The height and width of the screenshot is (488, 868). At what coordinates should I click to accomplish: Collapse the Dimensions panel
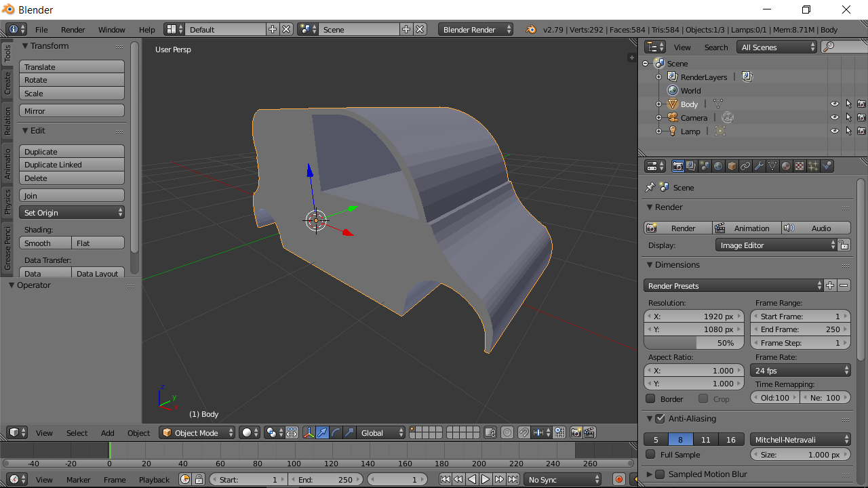point(649,265)
